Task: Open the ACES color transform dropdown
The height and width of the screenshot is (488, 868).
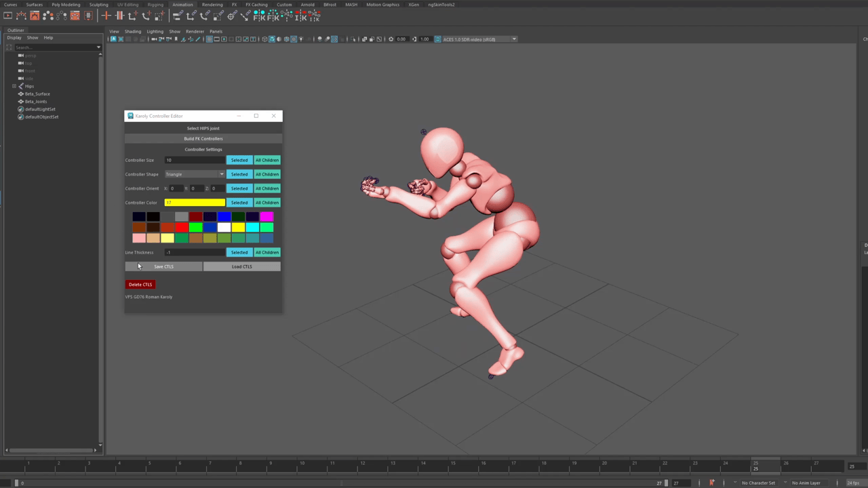Action: point(479,39)
